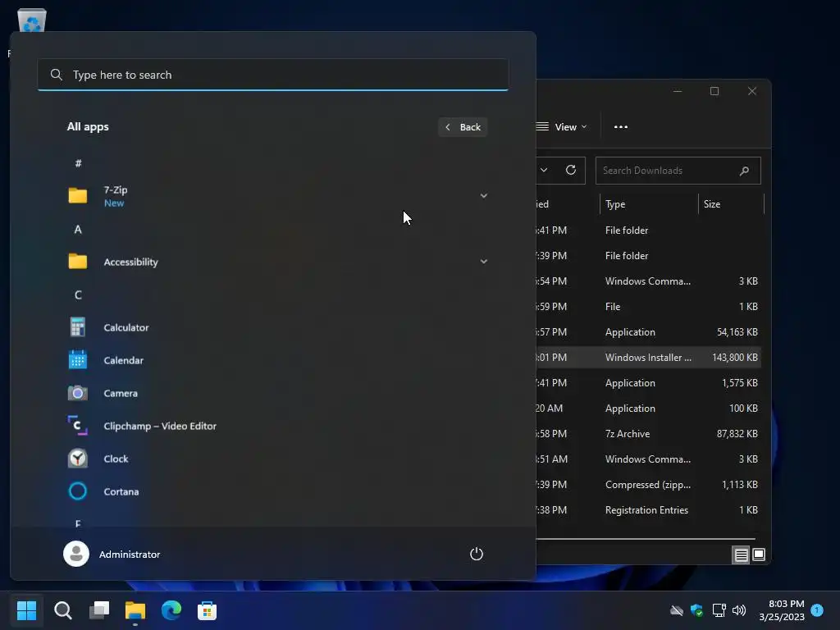Select the File folder row at :41 PM
This screenshot has height=630, width=840.
(648, 231)
